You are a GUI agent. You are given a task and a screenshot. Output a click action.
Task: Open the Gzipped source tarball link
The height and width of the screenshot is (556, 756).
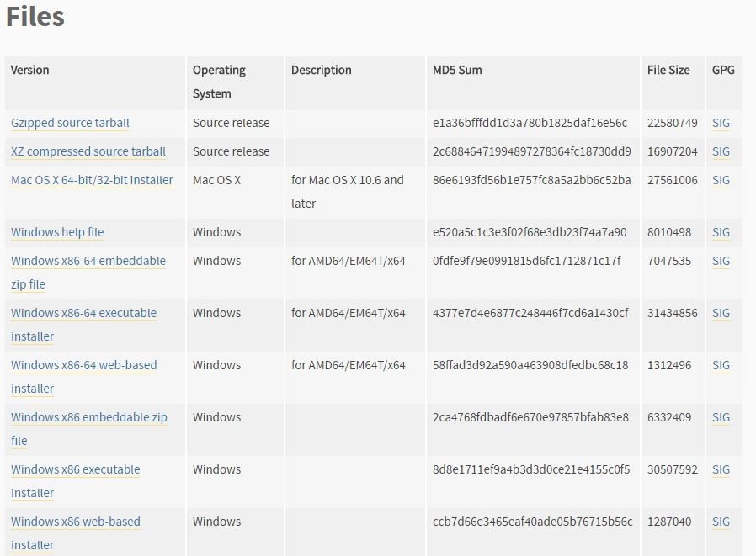coord(70,123)
